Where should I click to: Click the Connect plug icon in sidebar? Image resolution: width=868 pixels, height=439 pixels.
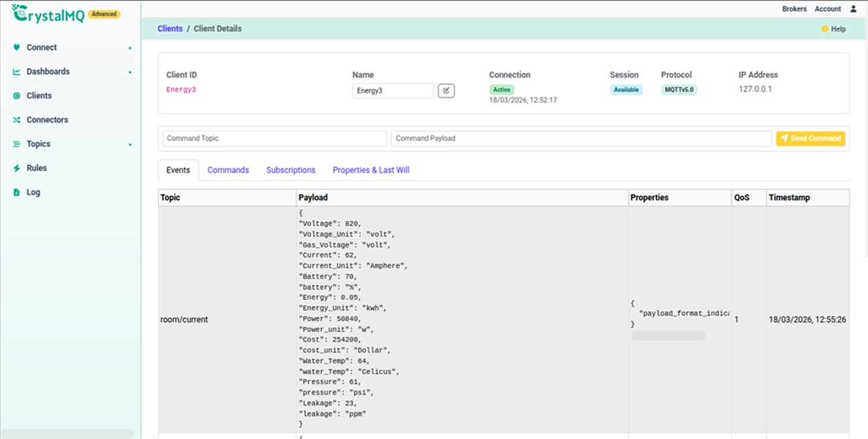(x=17, y=48)
